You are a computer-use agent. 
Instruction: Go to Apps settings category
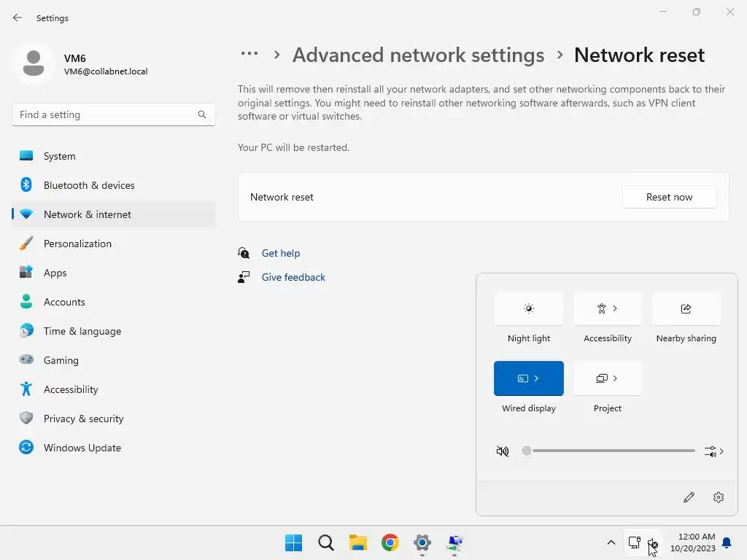click(x=113, y=273)
